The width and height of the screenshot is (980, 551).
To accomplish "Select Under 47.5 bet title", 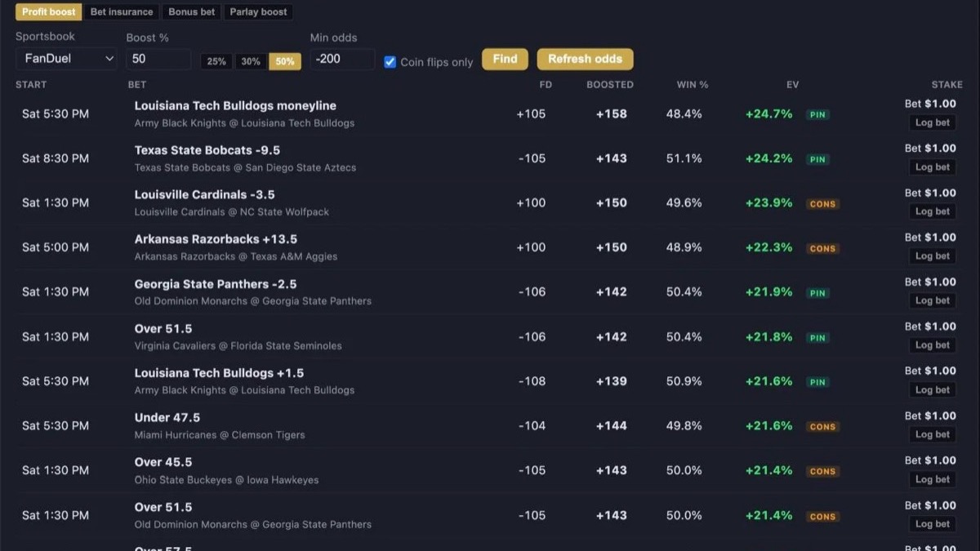I will [x=167, y=417].
